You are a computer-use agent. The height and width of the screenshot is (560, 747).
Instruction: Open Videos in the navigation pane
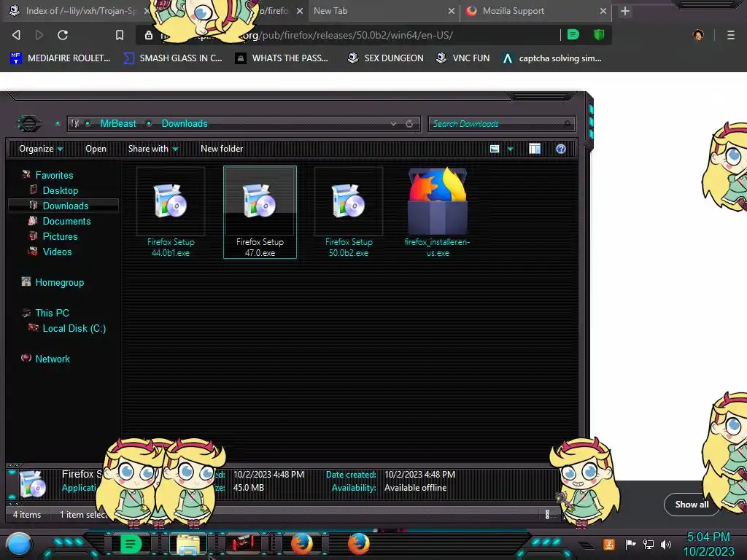coord(57,252)
